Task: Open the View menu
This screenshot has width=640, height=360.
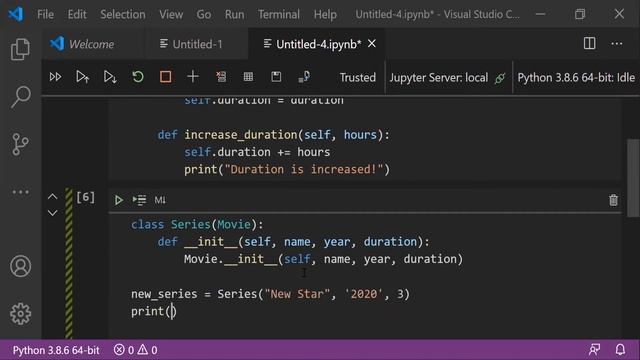Action: tap(171, 15)
